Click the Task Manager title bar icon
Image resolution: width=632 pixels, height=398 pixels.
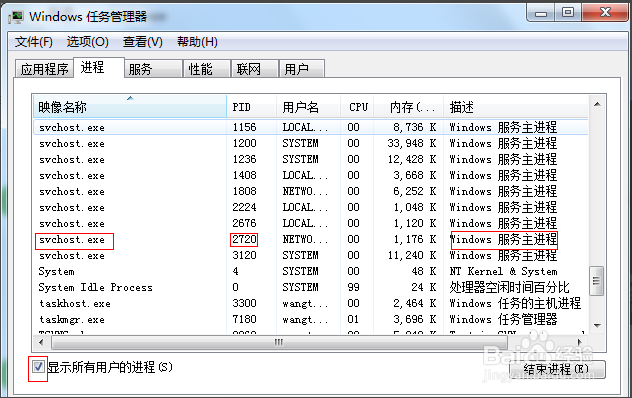coord(16,17)
